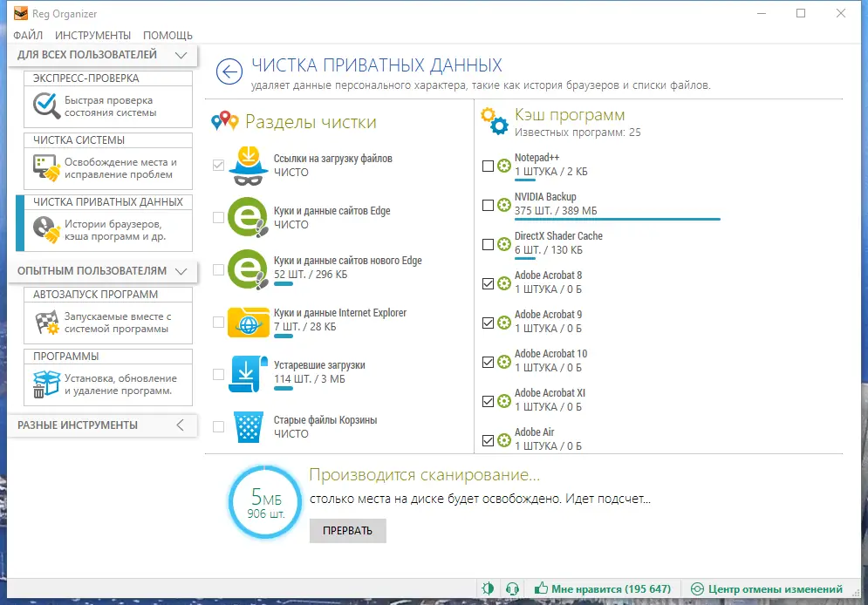
Task: Click the 'Разделы чистки' heading
Action: (x=311, y=122)
